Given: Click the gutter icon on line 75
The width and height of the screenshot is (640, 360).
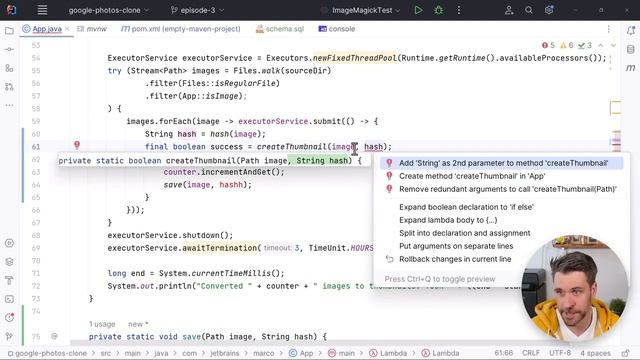Looking at the screenshot, I should click(54, 336).
